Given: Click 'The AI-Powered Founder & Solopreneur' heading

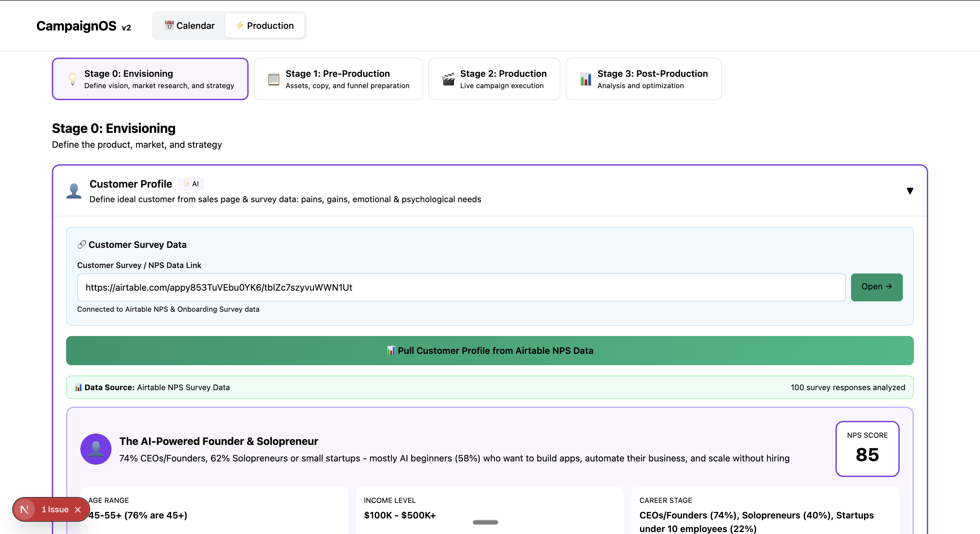Looking at the screenshot, I should point(219,441).
